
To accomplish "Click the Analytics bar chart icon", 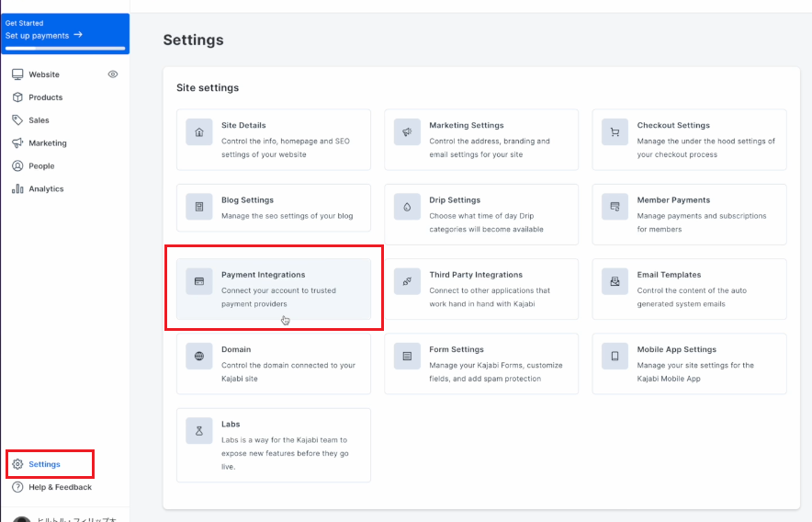I will 17,188.
